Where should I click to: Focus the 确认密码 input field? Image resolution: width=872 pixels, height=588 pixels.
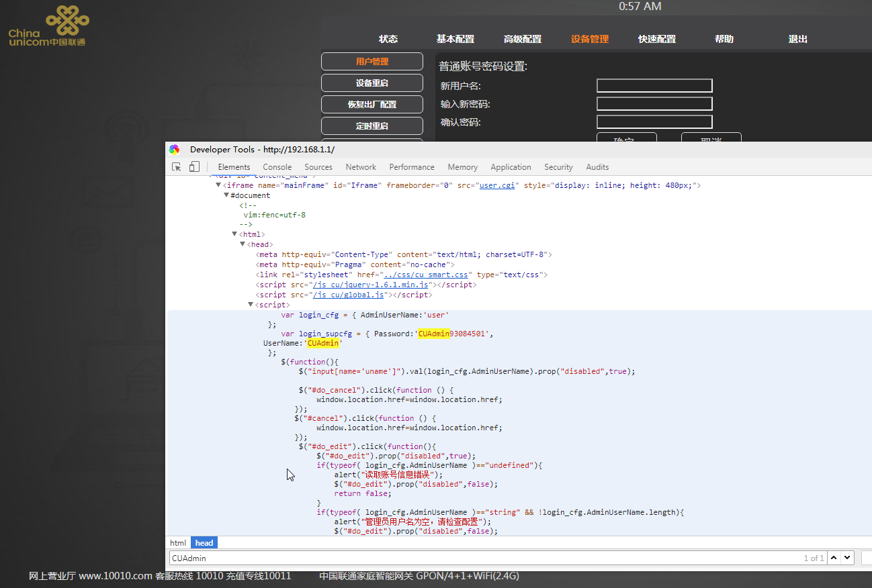point(654,121)
